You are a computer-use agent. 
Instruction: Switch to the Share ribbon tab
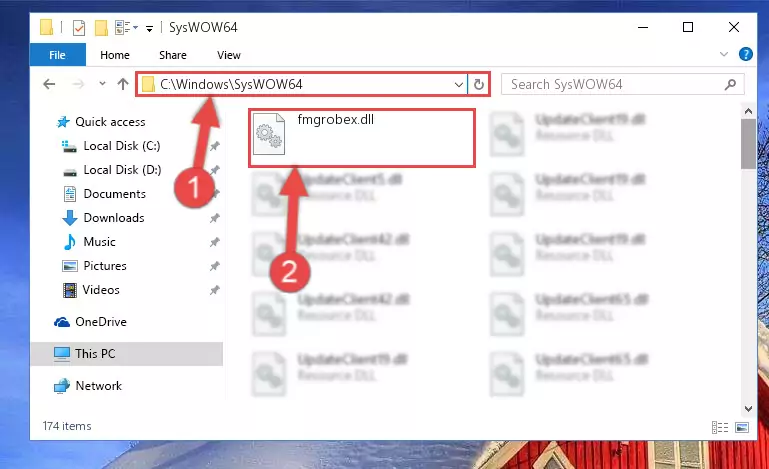(x=173, y=55)
